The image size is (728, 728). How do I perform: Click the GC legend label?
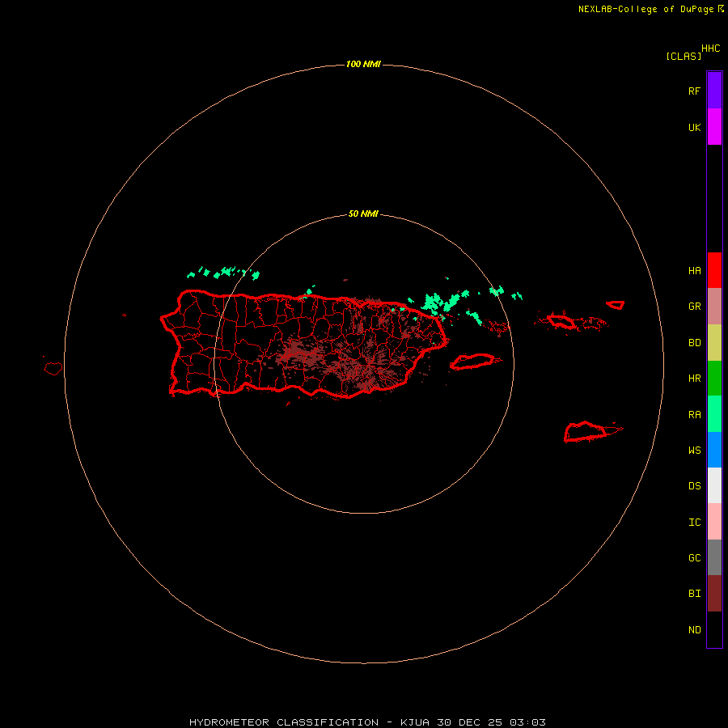695,558
